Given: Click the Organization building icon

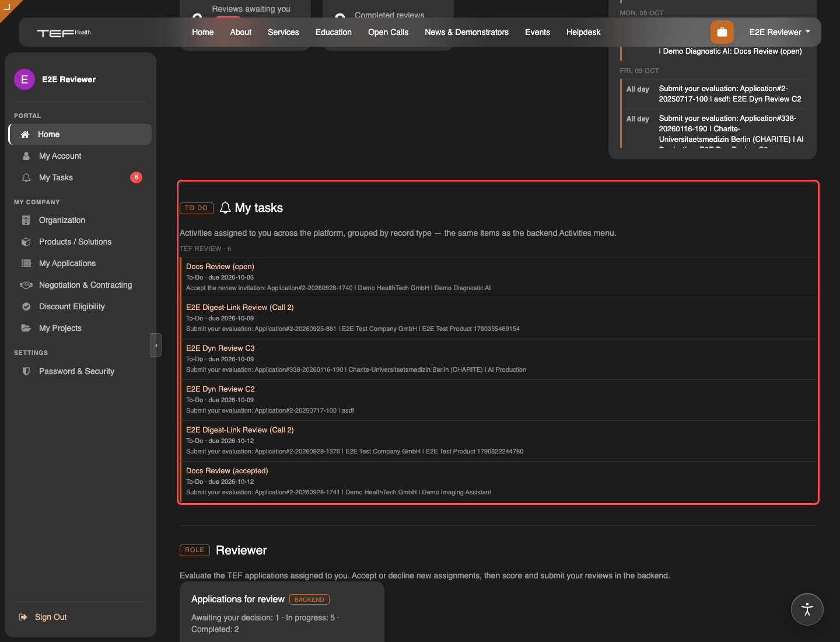Looking at the screenshot, I should click(x=26, y=220).
